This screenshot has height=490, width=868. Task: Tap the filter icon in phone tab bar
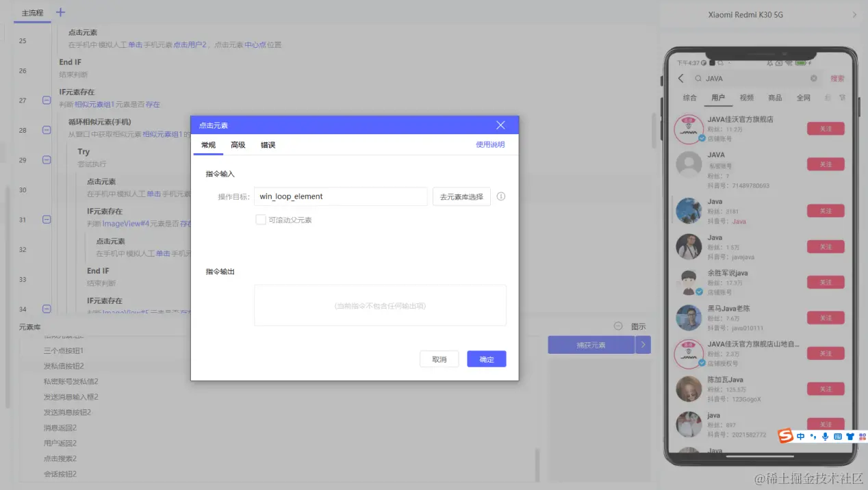point(842,98)
